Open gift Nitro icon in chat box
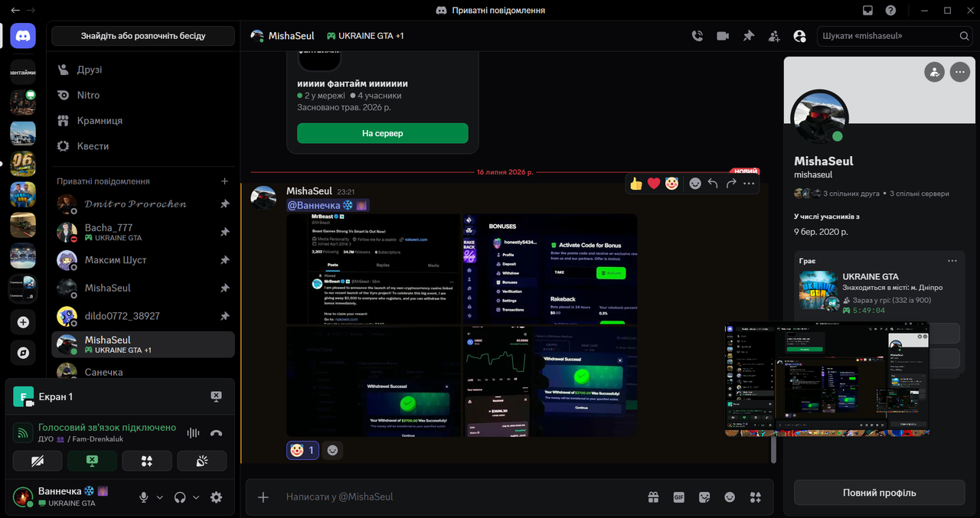The image size is (980, 518). click(653, 497)
